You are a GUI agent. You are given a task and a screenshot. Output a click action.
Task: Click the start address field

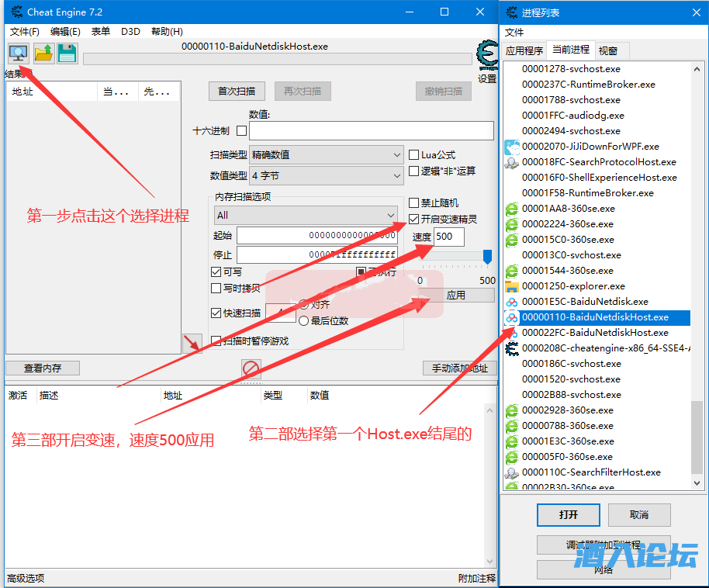[x=317, y=235]
